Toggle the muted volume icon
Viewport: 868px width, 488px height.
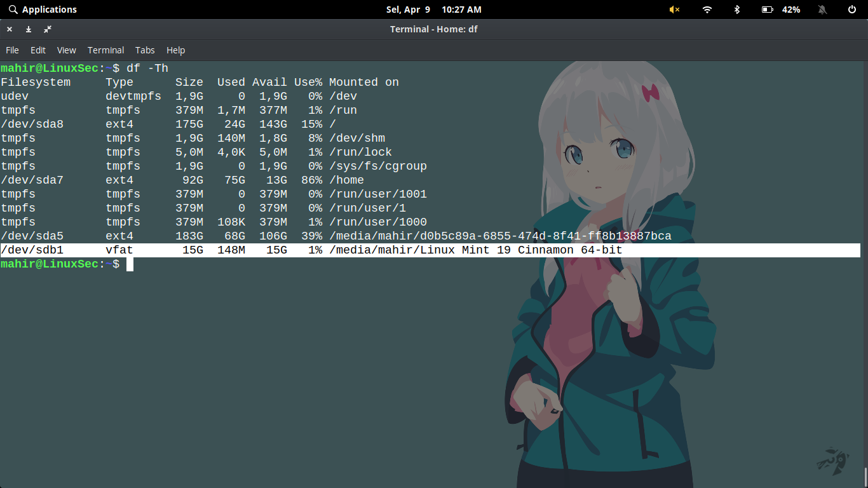click(675, 10)
